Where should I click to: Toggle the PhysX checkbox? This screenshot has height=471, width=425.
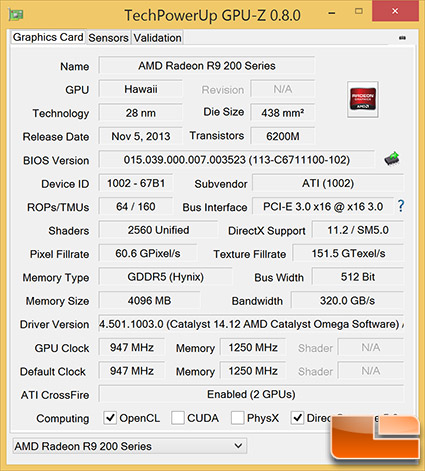point(237,418)
